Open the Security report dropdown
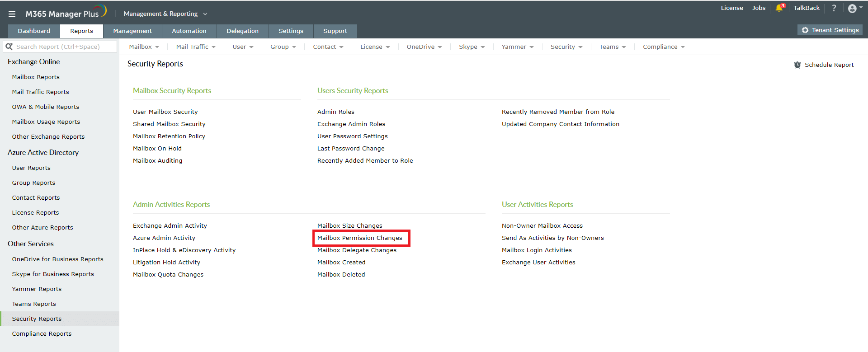 click(567, 47)
